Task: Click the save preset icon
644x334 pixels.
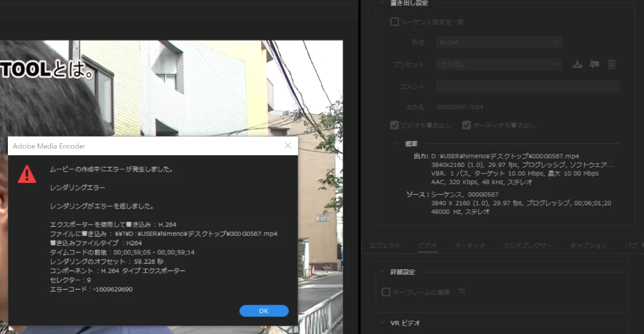Action: [x=577, y=64]
